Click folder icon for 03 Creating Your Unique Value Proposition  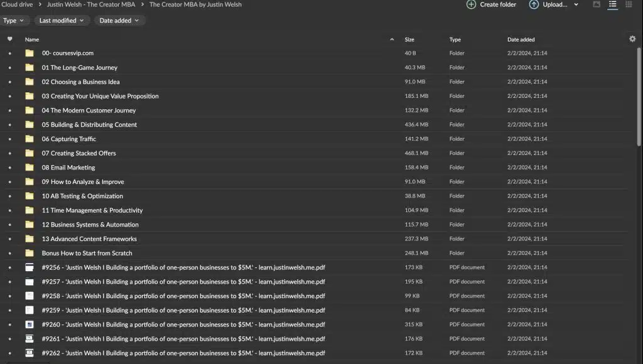click(x=30, y=96)
